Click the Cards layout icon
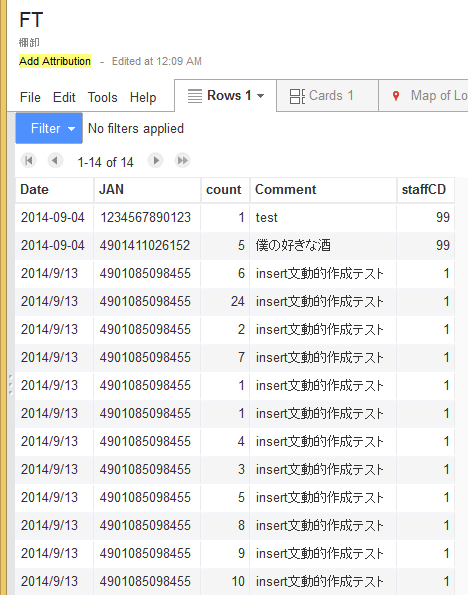The image size is (468, 595). (297, 96)
